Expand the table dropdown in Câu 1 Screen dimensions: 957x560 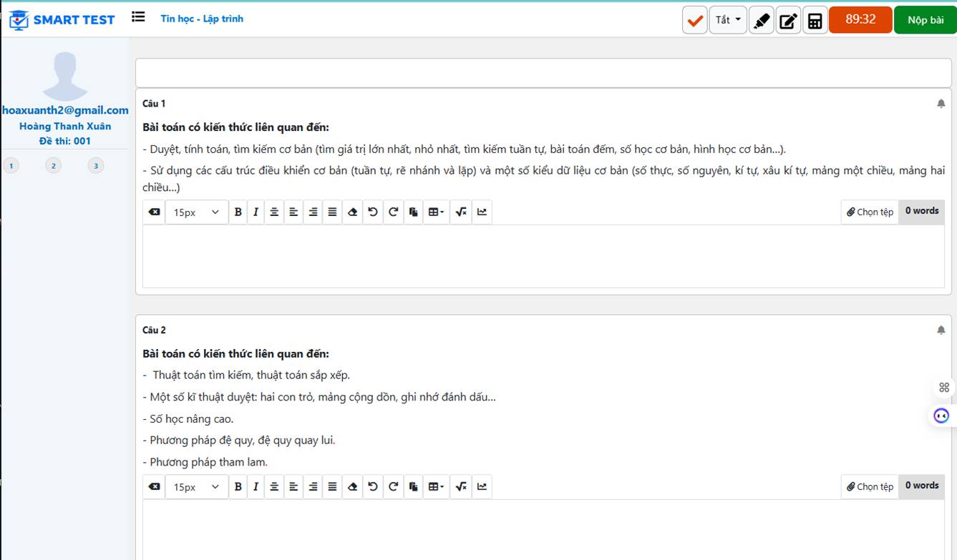point(436,212)
